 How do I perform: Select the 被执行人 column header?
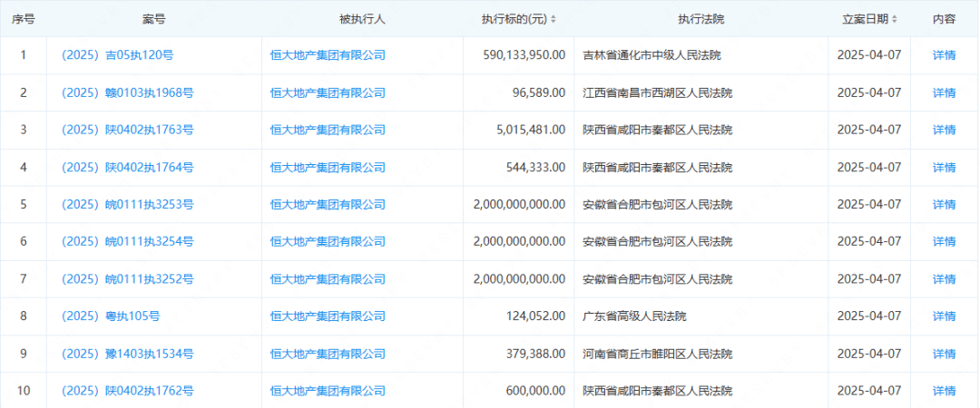click(362, 19)
